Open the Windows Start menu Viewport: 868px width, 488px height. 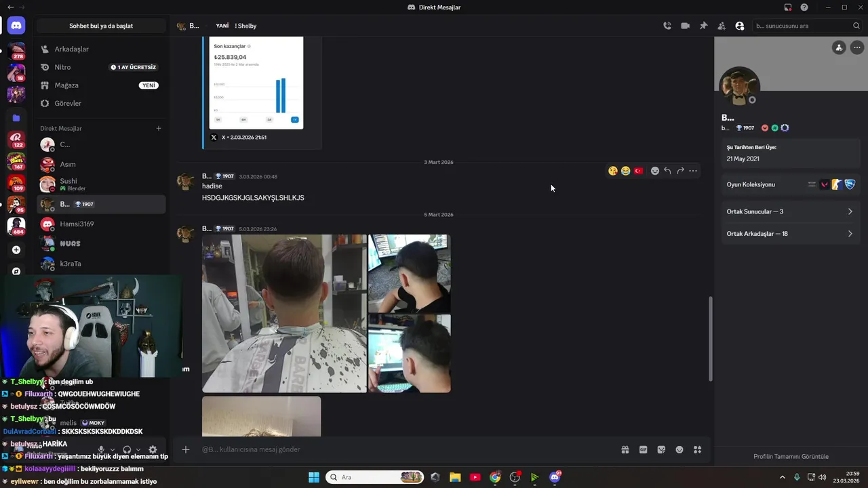(x=314, y=477)
